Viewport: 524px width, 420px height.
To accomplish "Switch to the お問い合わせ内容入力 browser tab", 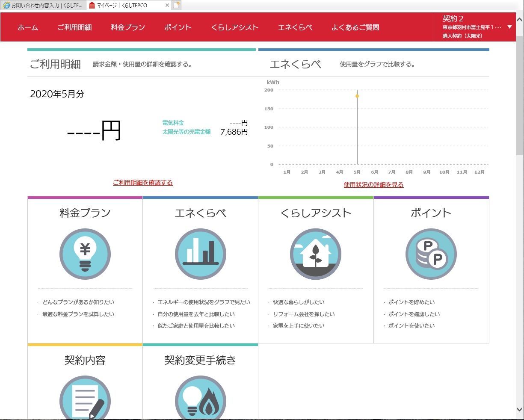I will point(43,6).
